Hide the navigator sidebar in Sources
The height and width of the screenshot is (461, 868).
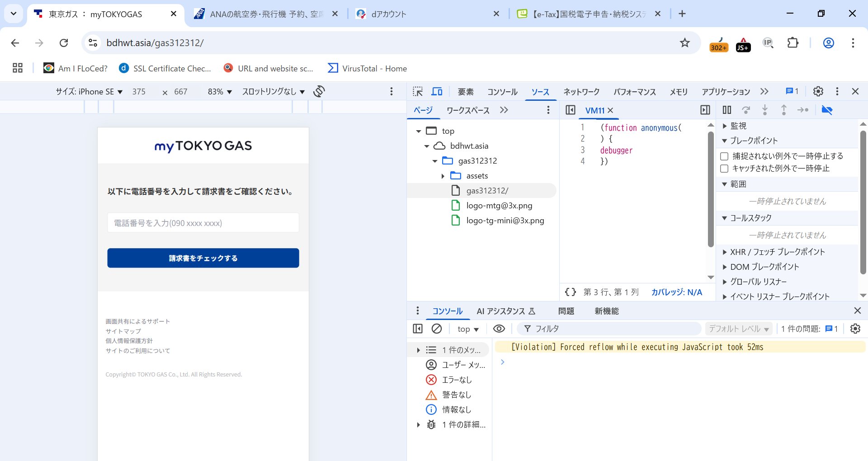tap(571, 110)
